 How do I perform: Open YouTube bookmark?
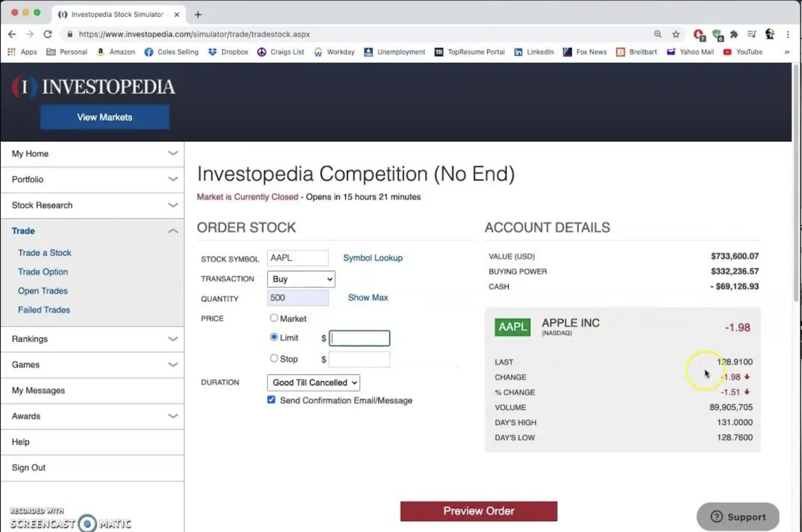(x=743, y=52)
